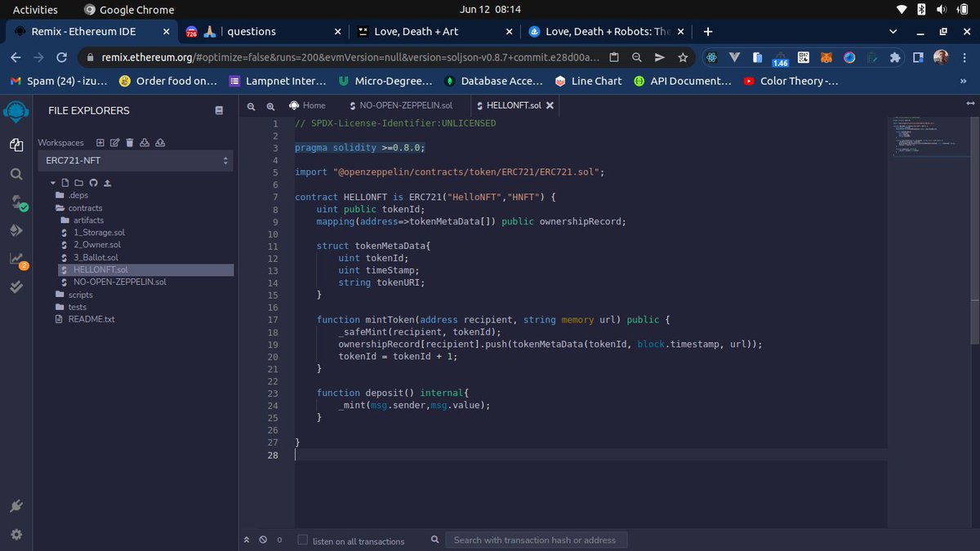Open Deploy & run transactions sidebar icon
Screen dimensions: 980x551
[16, 230]
